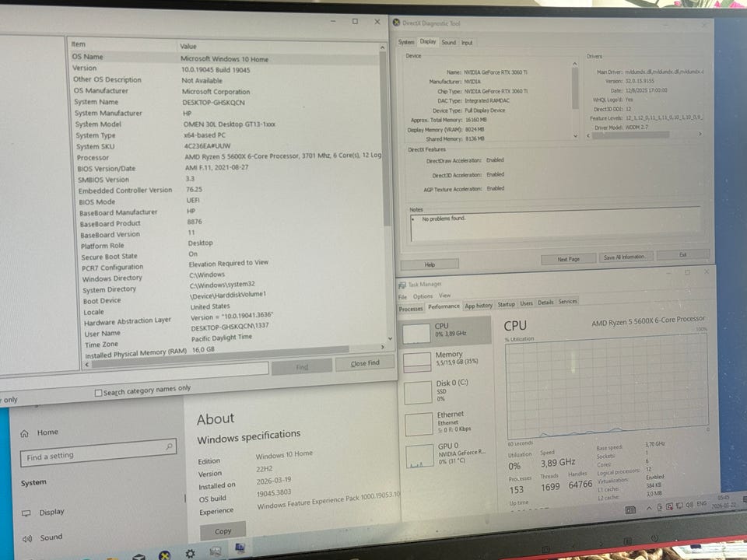
Task: Select Ethernet in performance sidebar
Action: 449,422
